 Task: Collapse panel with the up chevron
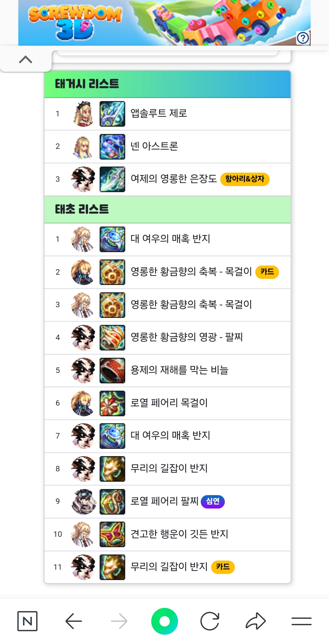[26, 59]
